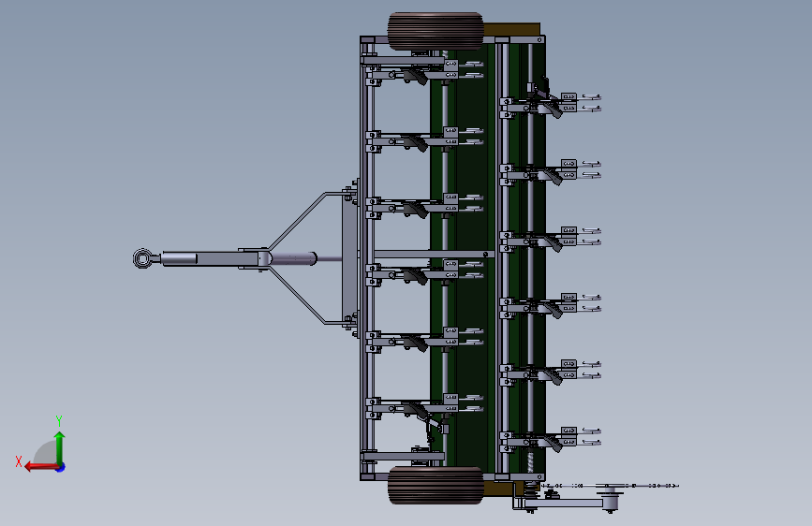The image size is (812, 526).
Task: Select the lower diagonal brace of the A-frame
Action: pyautogui.click(x=298, y=296)
